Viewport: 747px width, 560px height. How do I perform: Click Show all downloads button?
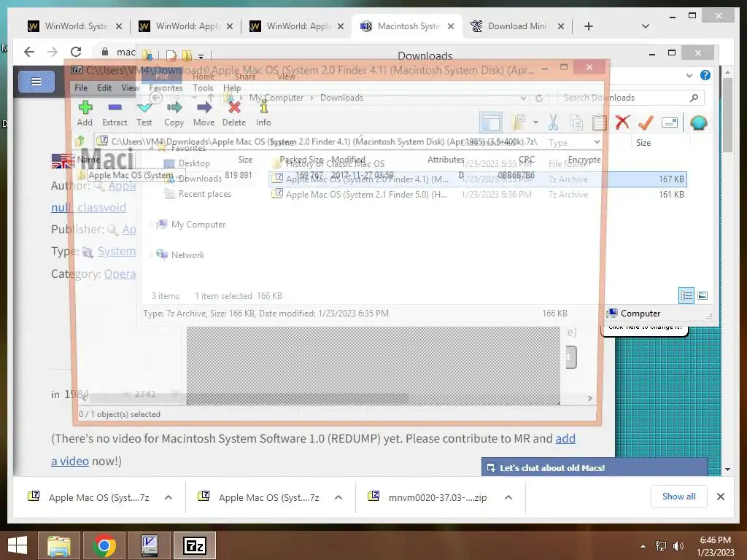click(678, 497)
